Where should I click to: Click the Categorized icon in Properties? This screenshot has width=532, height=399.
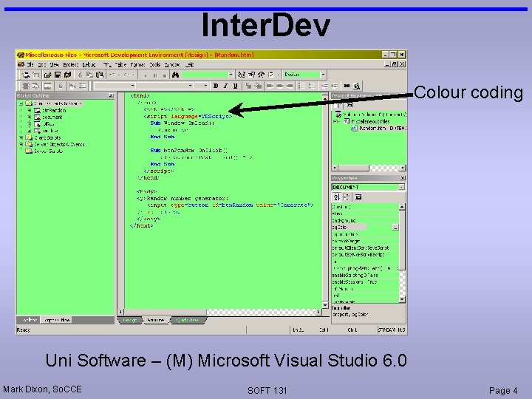[346, 197]
